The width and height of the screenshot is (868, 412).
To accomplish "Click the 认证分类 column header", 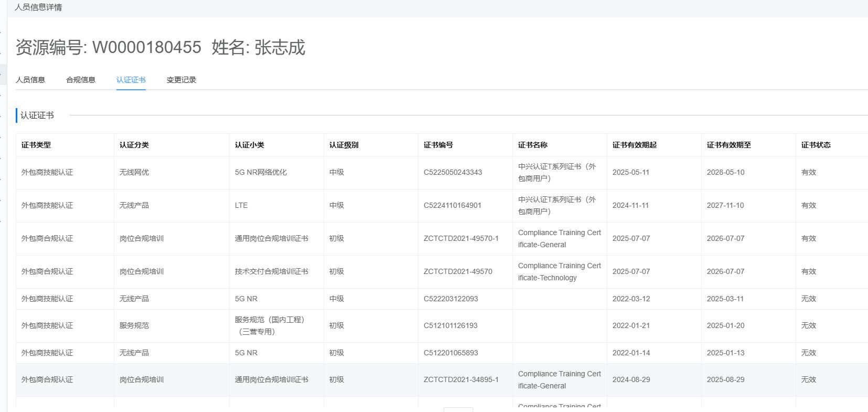I will (134, 145).
